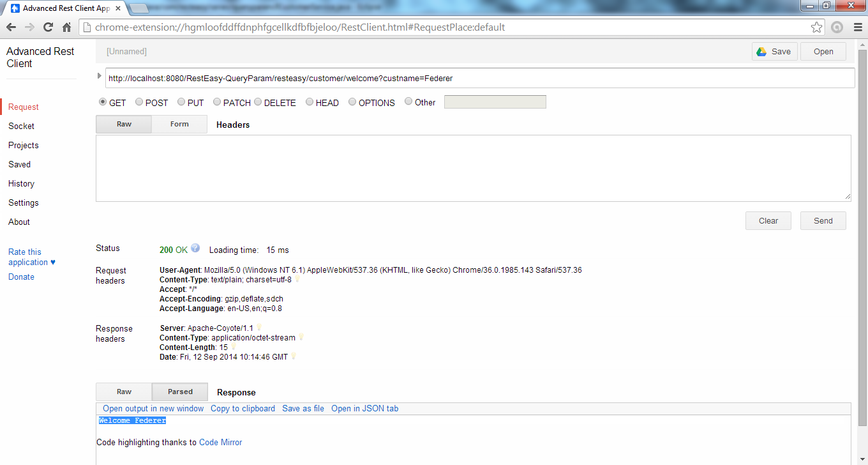Click inside the request URL field
The image size is (868, 465).
tap(447, 78)
